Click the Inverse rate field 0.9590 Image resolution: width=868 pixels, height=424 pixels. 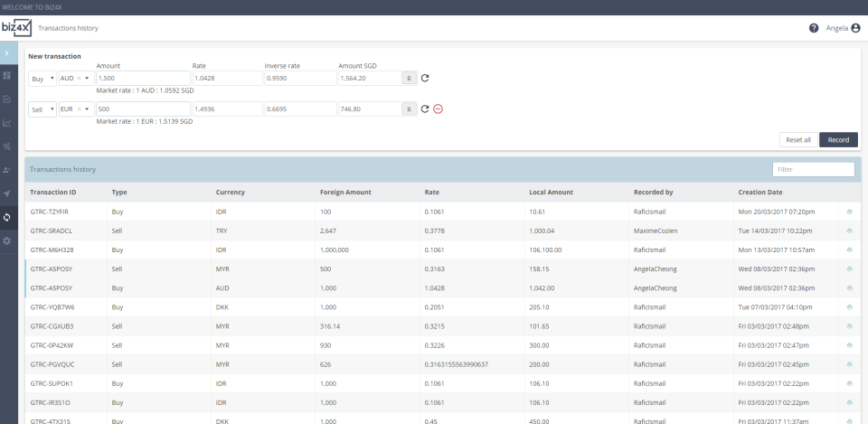(x=300, y=79)
